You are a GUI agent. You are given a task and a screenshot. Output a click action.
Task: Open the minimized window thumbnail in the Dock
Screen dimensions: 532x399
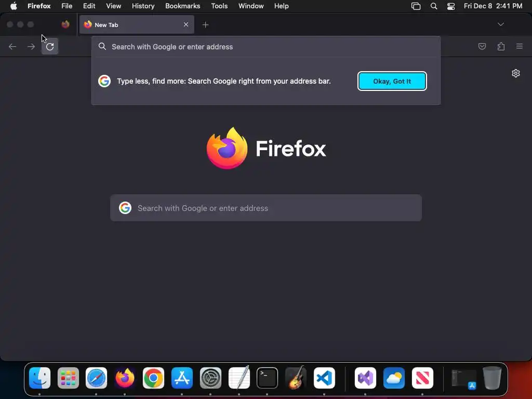click(463, 379)
